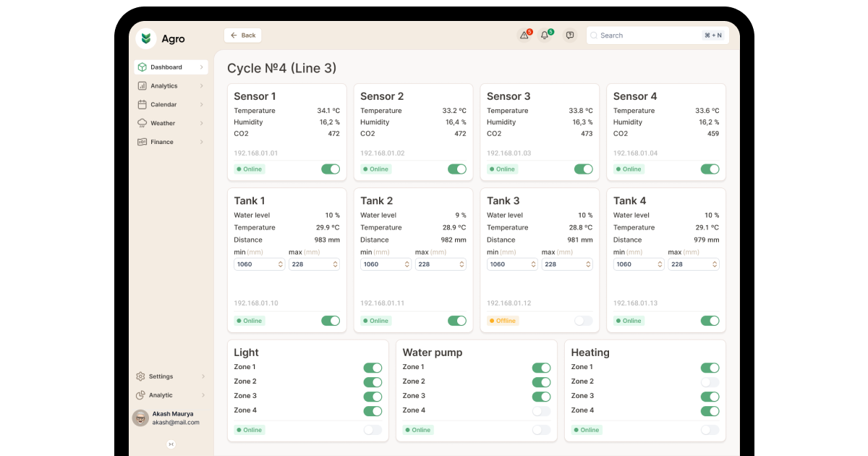The width and height of the screenshot is (868, 456).
Task: Toggle Sensor 1 power switch
Action: point(331,169)
